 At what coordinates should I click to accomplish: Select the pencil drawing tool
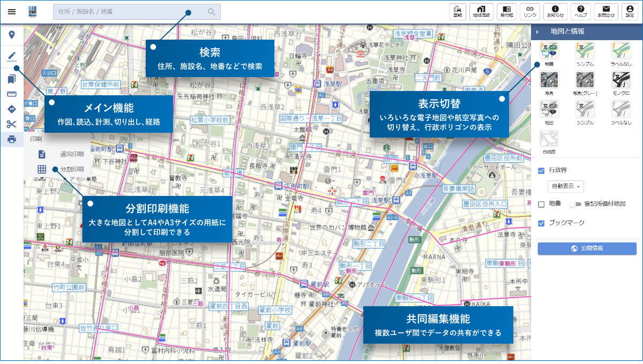[12, 56]
